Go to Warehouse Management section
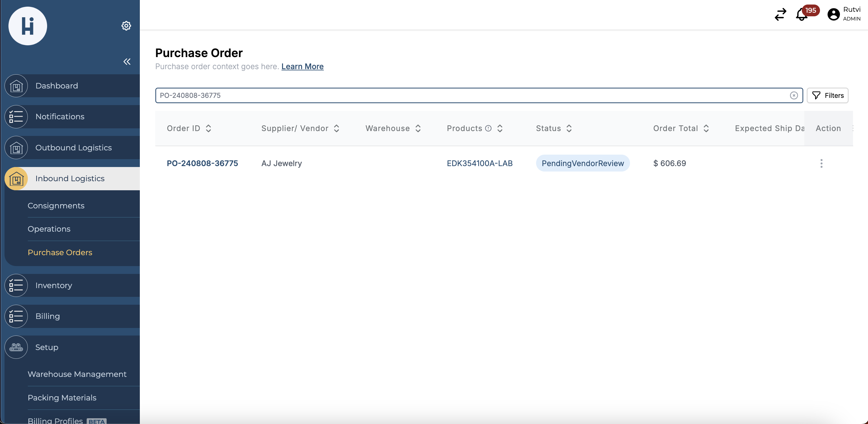Image resolution: width=868 pixels, height=424 pixels. [77, 374]
